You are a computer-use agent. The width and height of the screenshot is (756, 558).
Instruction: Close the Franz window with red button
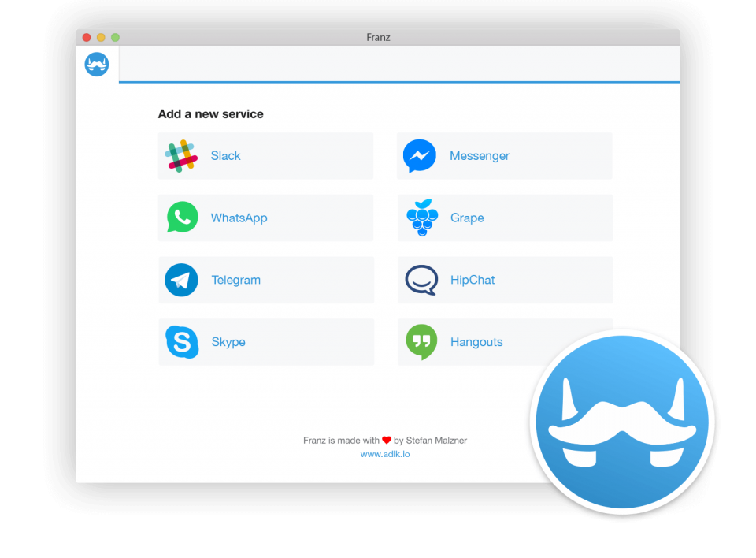(87, 37)
